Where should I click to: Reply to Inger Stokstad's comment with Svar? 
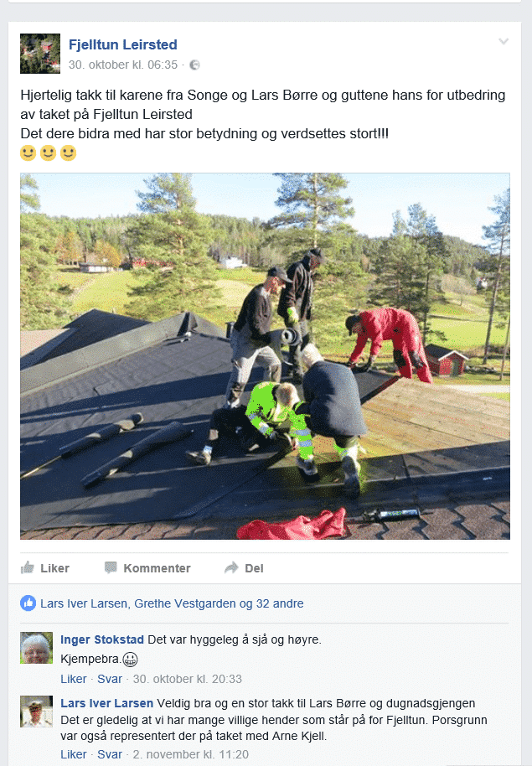[x=110, y=679]
